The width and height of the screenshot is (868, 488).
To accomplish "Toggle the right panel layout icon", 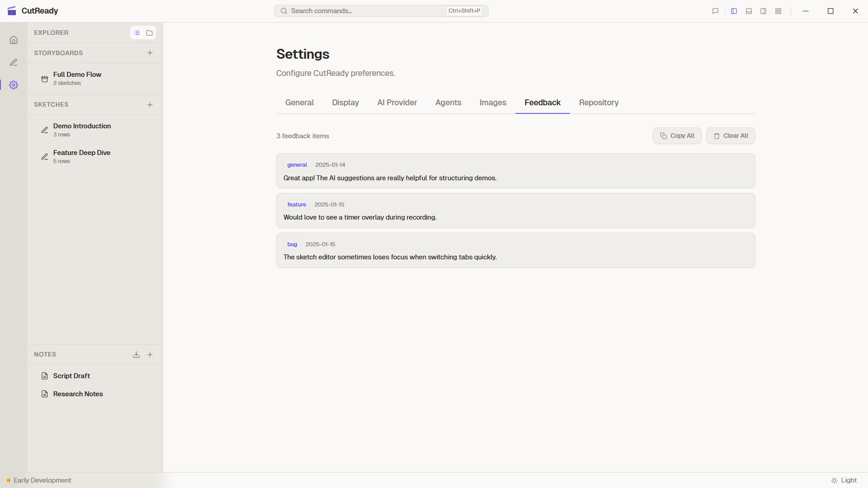I will click(x=763, y=11).
